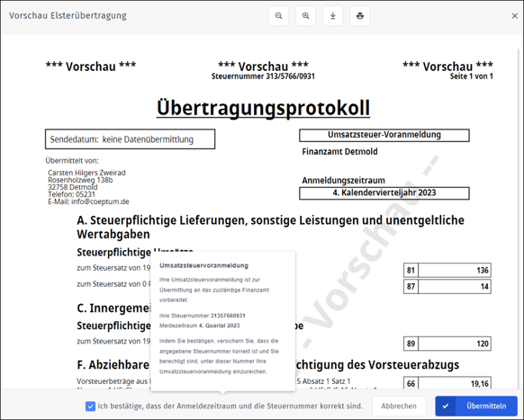This screenshot has width=524, height=420.
Task: Close the Vorschau Elsterübertragung dialog
Action: tap(515, 15)
